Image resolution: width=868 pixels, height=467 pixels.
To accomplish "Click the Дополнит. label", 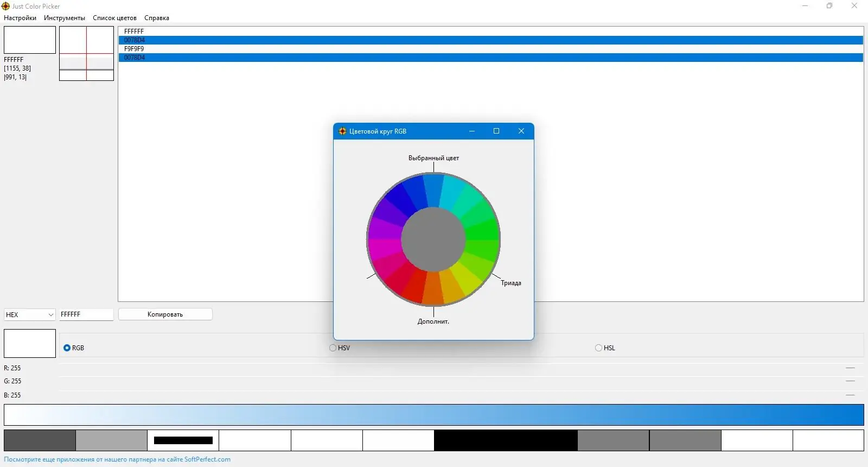I will click(x=433, y=321).
